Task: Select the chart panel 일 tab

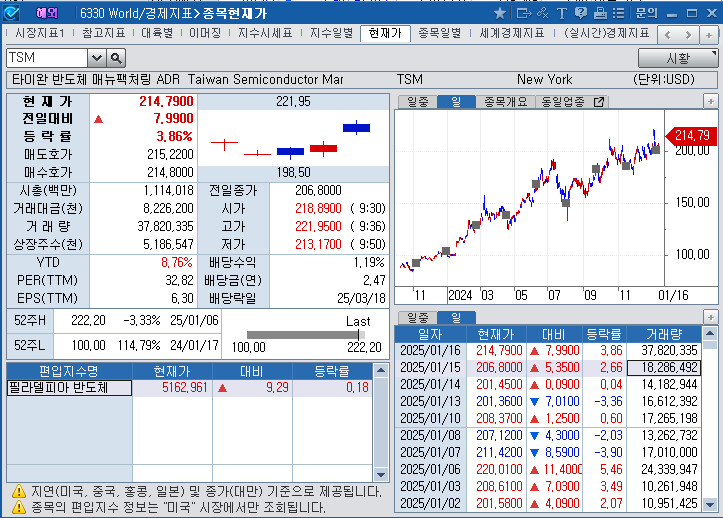Action: [x=456, y=102]
